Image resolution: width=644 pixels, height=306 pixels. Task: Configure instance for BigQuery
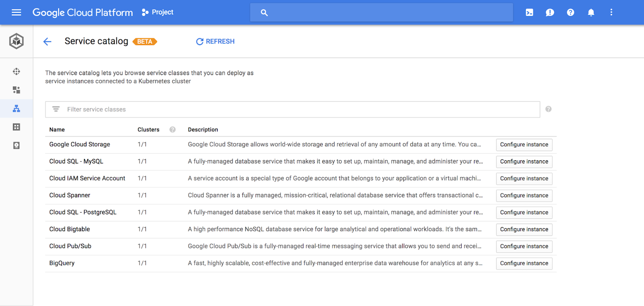[x=524, y=263]
